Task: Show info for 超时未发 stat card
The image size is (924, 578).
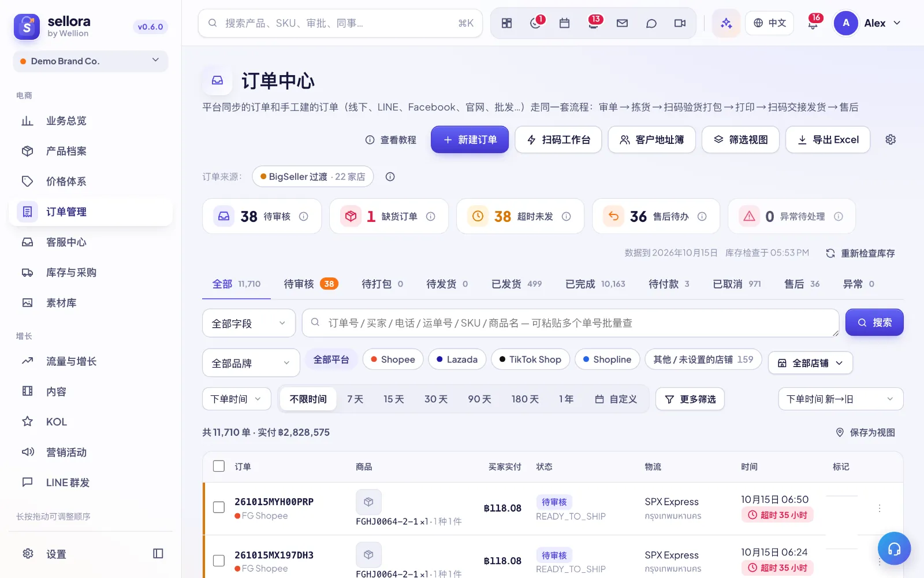Action: 567,216
